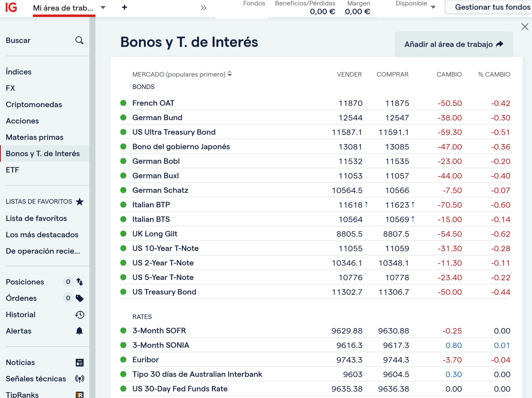Click US Ultra Treasury buy price 11591.1
This screenshot has height=398, width=532.
click(394, 132)
